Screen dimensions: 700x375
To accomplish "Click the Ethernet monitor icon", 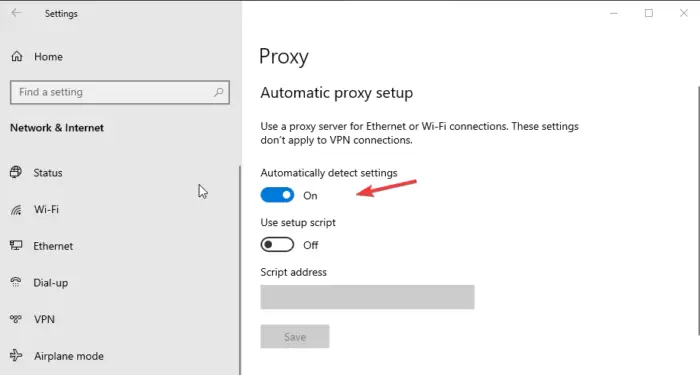I will [x=16, y=245].
